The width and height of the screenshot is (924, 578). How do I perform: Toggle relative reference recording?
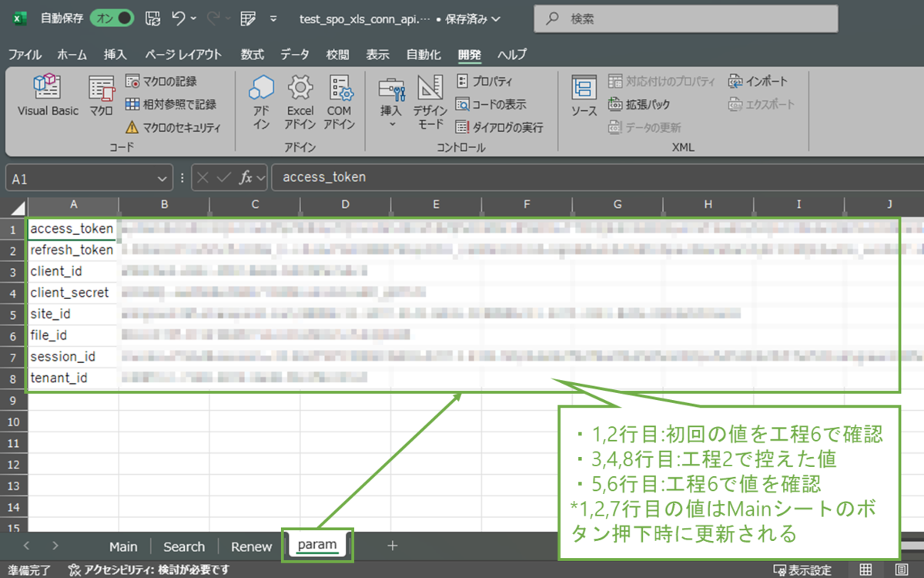coord(170,104)
